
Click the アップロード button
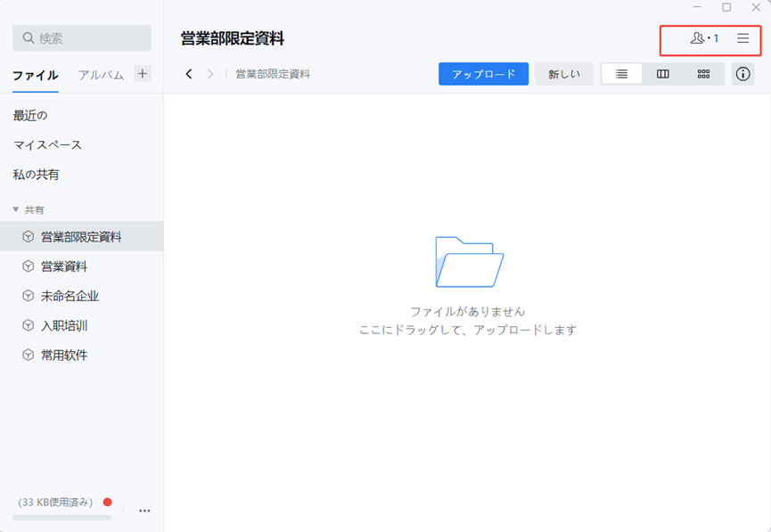(483, 74)
